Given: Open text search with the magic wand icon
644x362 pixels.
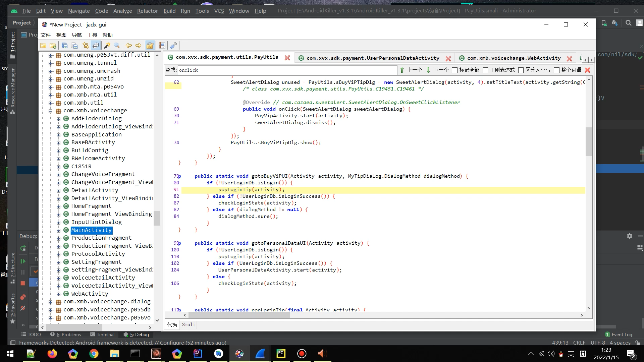Looking at the screenshot, I should (107, 45).
